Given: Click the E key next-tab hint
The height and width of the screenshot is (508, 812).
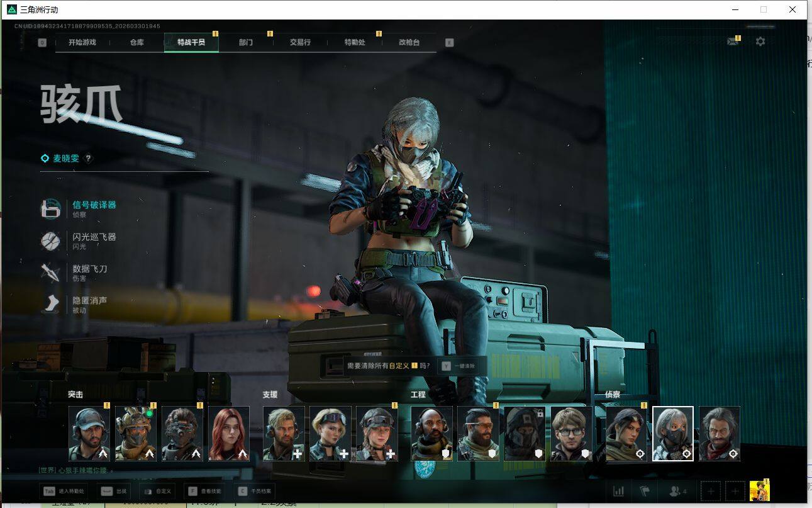Looking at the screenshot, I should [449, 43].
